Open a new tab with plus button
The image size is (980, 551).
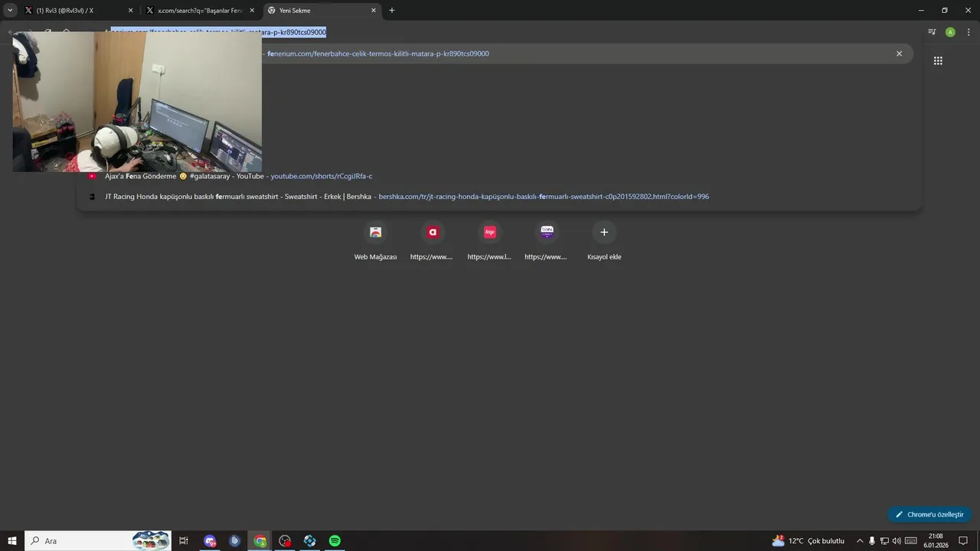[392, 11]
